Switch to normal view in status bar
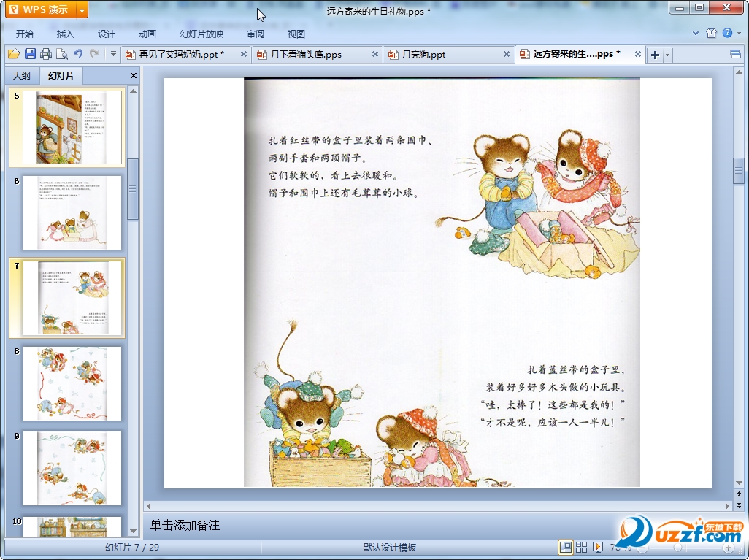The image size is (749, 560). 566,548
